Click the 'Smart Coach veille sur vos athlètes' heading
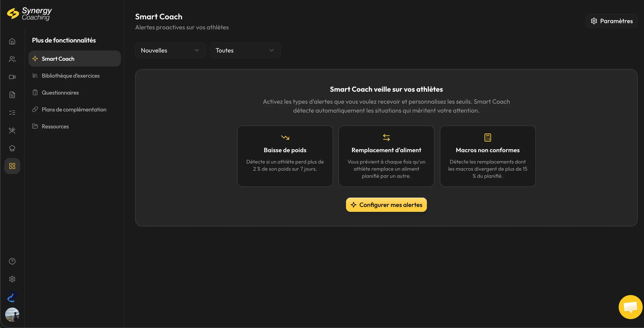Image resolution: width=644 pixels, height=328 pixels. tap(386, 89)
